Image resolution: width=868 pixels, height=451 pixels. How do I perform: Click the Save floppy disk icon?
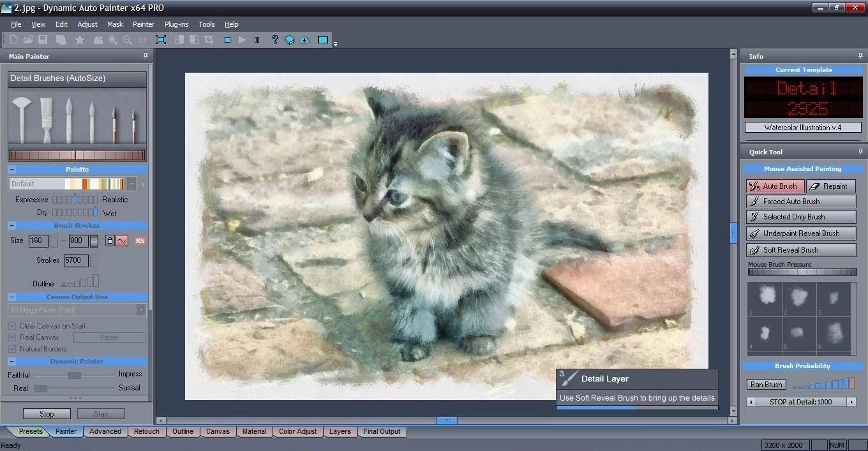43,40
